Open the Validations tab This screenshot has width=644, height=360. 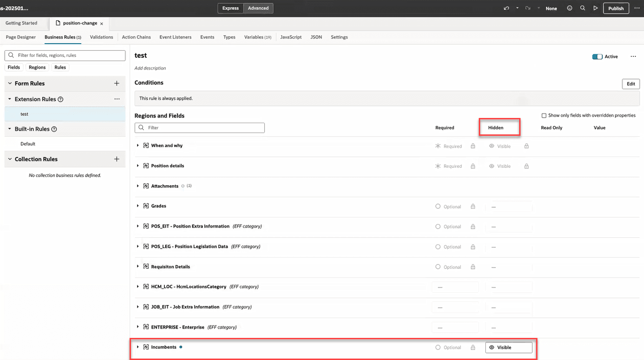[101, 37]
